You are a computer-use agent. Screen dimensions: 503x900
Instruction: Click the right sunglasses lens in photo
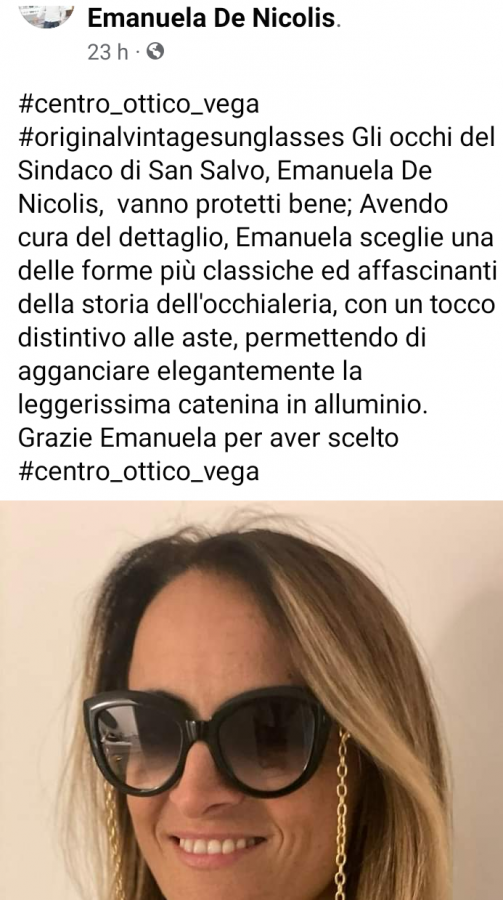pyautogui.click(x=269, y=740)
